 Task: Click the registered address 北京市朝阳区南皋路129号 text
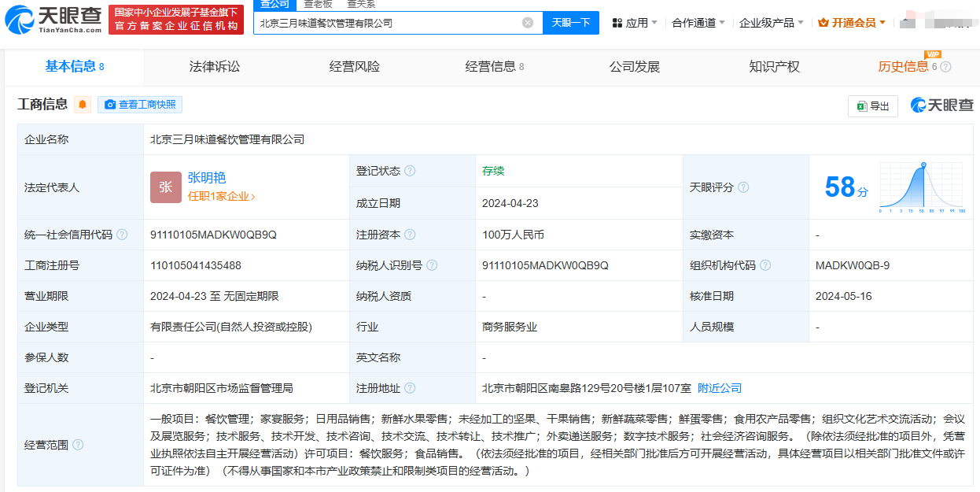tap(586, 388)
